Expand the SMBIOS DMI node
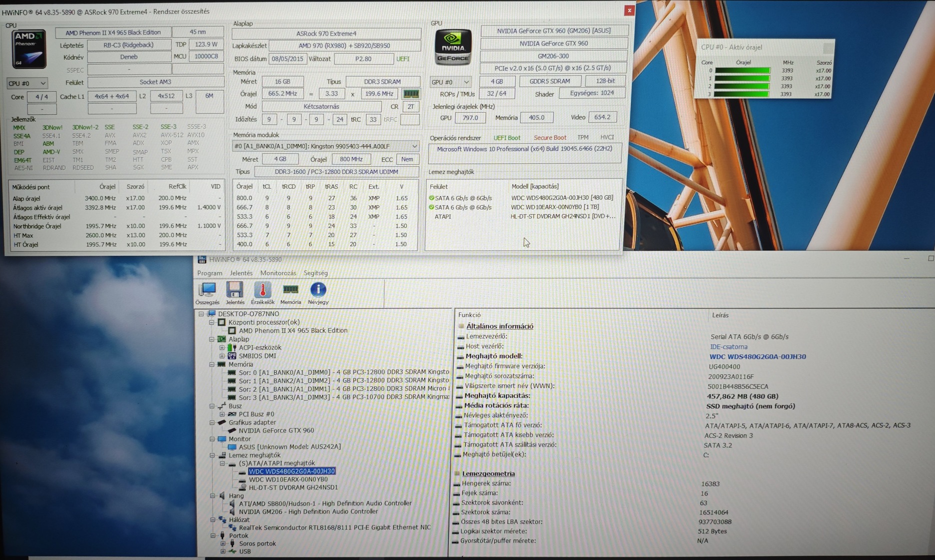 pyautogui.click(x=222, y=356)
